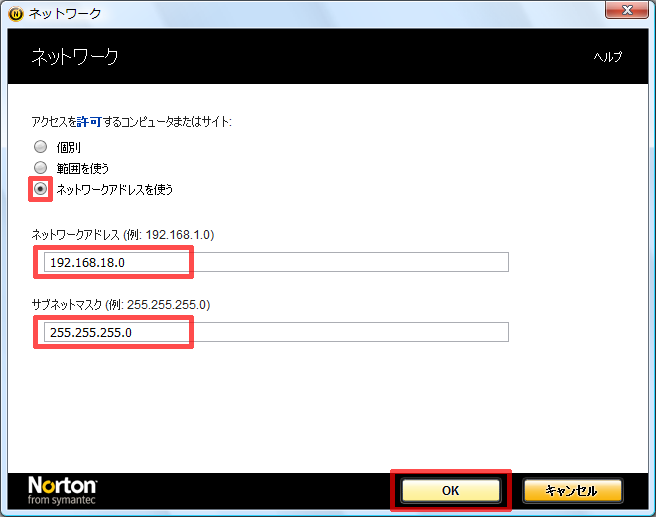Click the 個別 option label text
The width and height of the screenshot is (656, 517).
click(x=69, y=147)
